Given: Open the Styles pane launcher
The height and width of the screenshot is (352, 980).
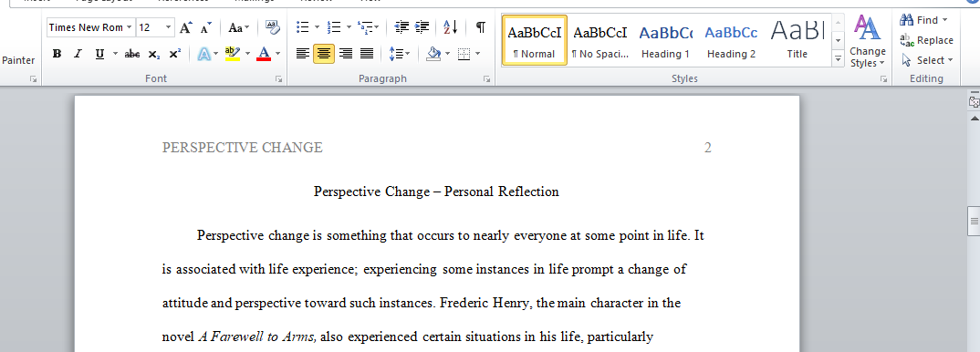Looking at the screenshot, I should point(884,79).
